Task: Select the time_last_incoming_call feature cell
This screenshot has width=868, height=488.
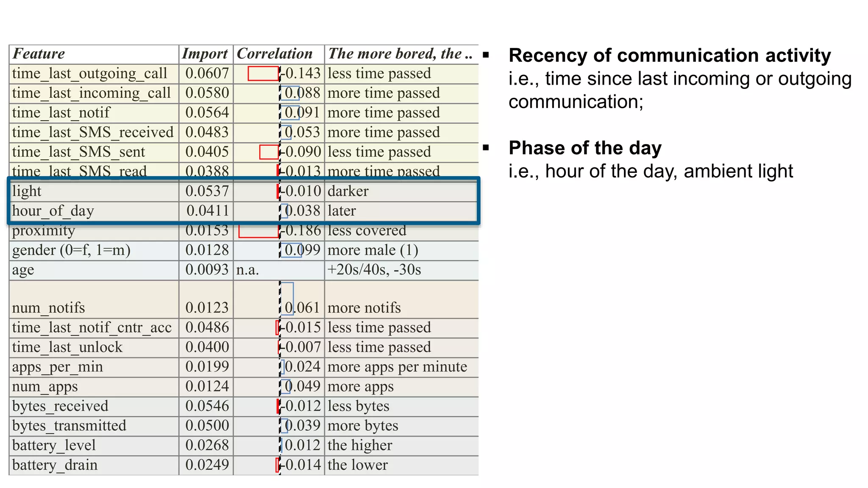Action: 94,93
